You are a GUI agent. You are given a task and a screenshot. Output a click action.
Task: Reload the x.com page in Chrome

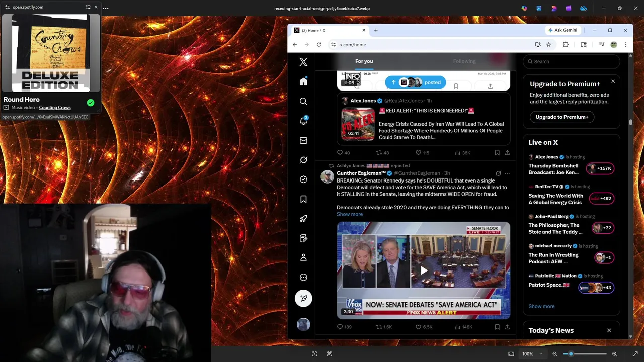coord(319,45)
